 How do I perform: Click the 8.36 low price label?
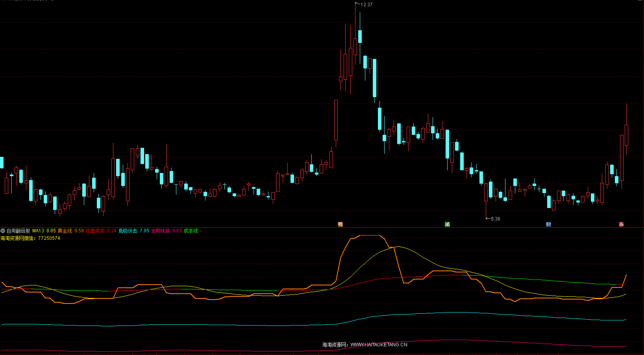pos(495,219)
